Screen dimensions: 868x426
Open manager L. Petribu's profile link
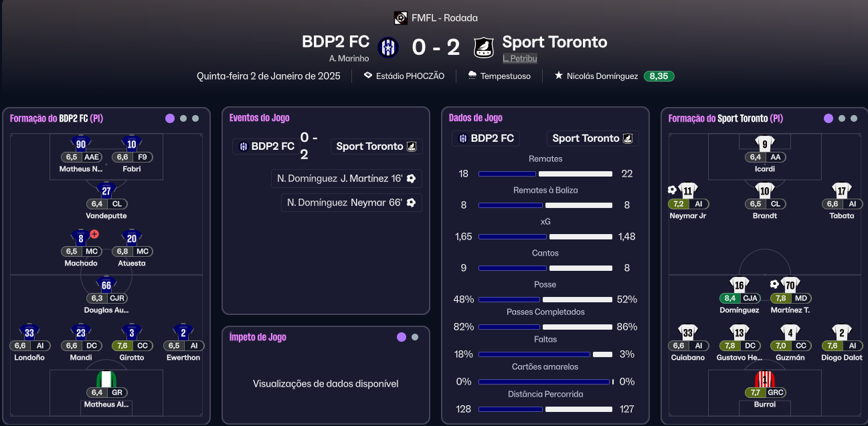[x=519, y=58]
